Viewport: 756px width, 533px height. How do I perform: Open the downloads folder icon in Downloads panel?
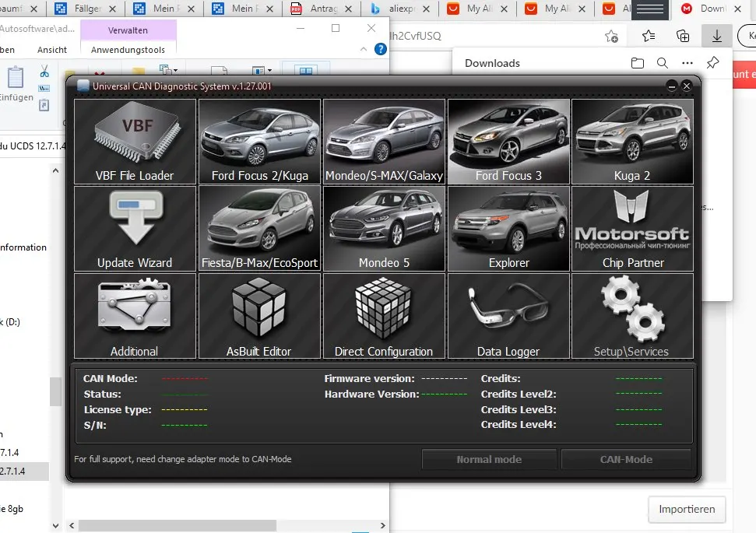coord(638,63)
